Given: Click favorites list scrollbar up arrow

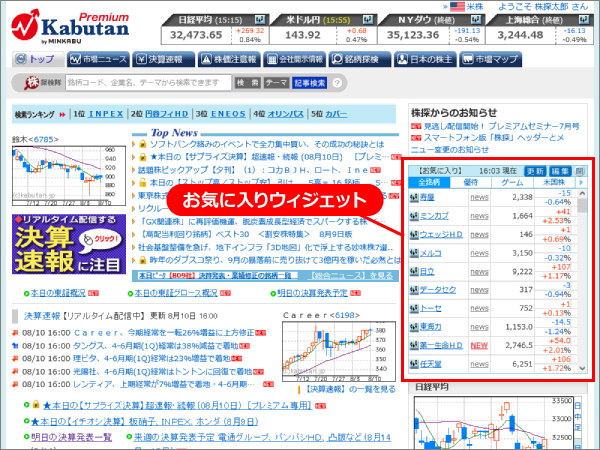Looking at the screenshot, I should (x=582, y=194).
